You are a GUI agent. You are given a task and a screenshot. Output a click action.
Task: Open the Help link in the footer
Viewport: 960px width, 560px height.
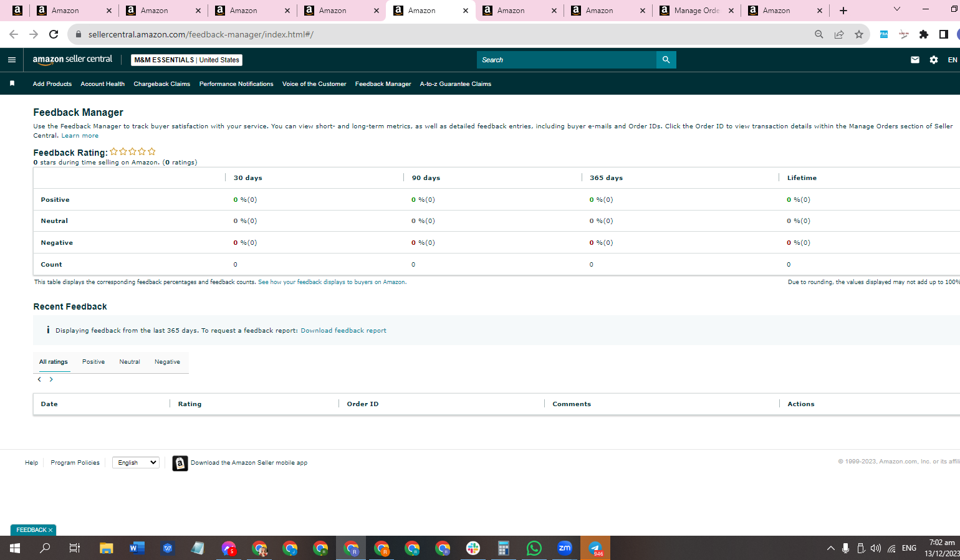pos(32,463)
